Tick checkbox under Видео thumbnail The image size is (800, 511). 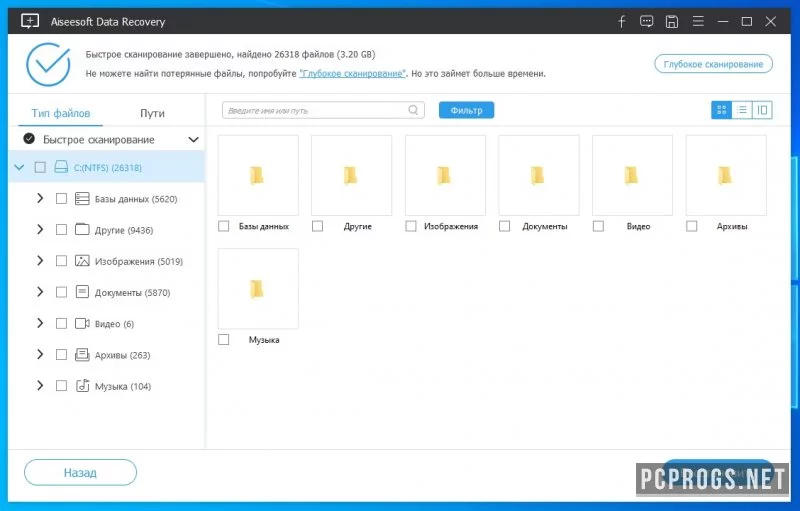click(598, 226)
